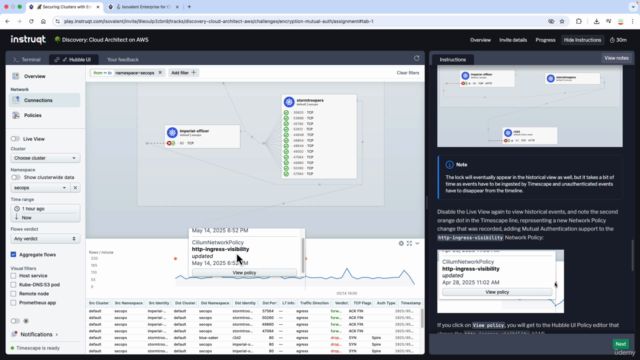Check the Host service visual filter
This screenshot has height=360, width=640.
(x=13, y=276)
